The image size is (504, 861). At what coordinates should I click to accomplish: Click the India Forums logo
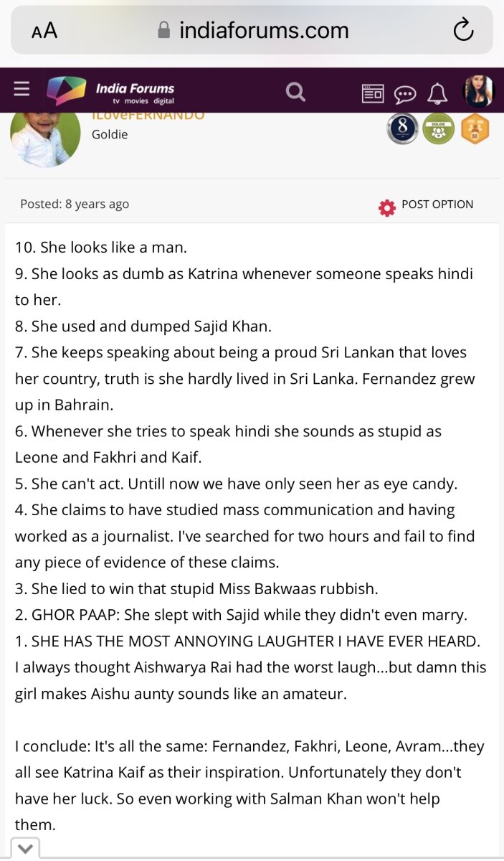(111, 91)
